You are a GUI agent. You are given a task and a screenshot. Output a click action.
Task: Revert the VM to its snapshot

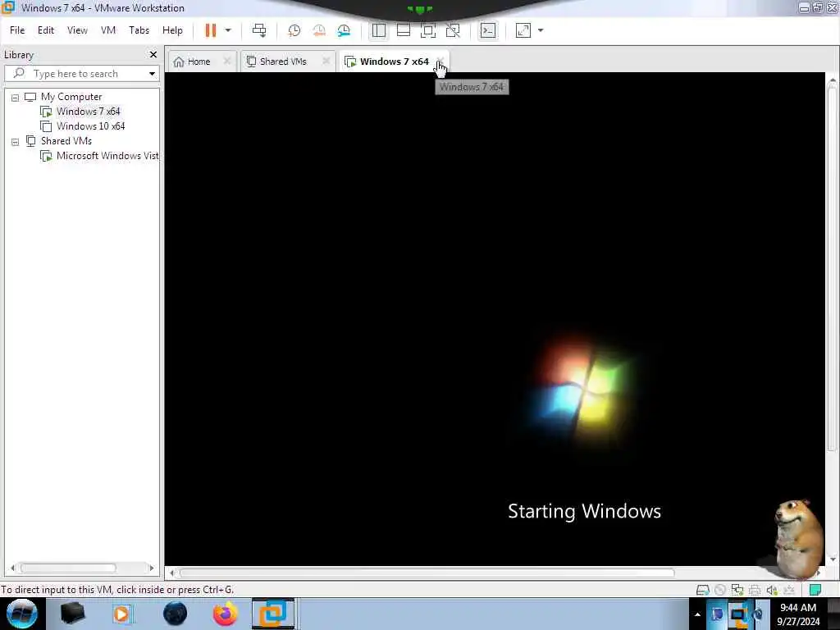319,30
